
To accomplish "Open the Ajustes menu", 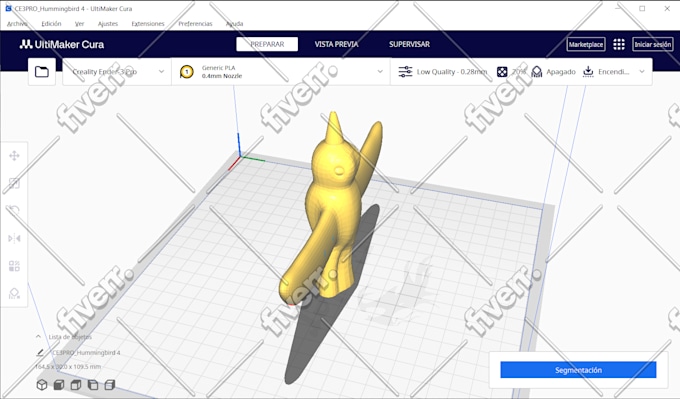I will tap(108, 24).
